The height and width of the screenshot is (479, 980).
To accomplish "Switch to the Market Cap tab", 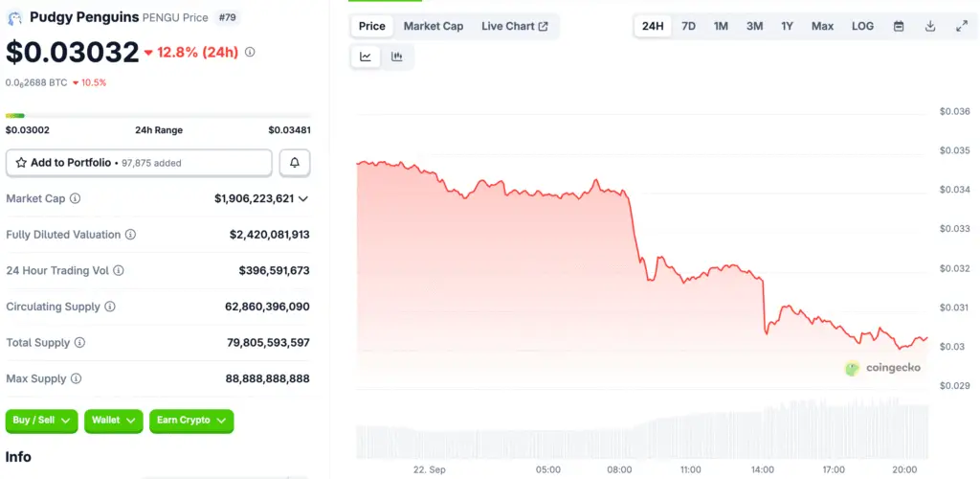I will coord(434,26).
